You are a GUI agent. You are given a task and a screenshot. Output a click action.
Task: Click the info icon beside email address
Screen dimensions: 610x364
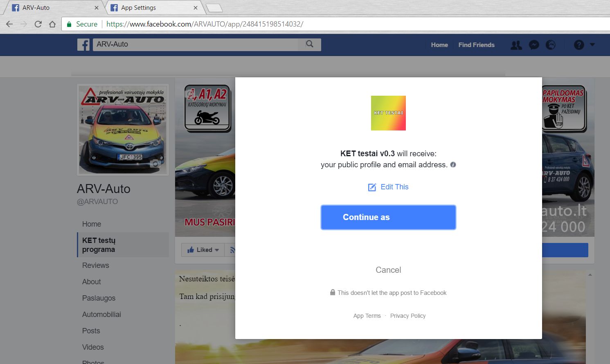(453, 165)
